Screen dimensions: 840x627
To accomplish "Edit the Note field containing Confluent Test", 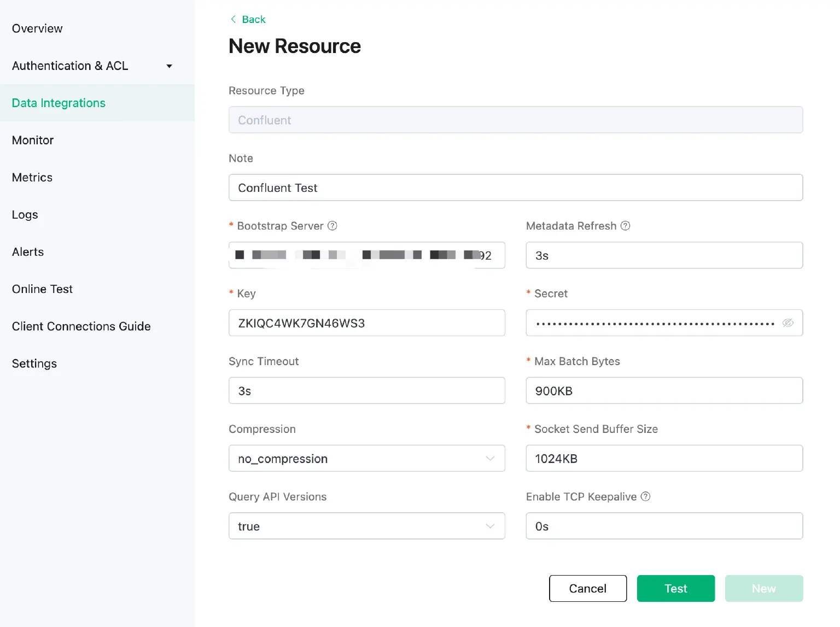I will pos(515,187).
